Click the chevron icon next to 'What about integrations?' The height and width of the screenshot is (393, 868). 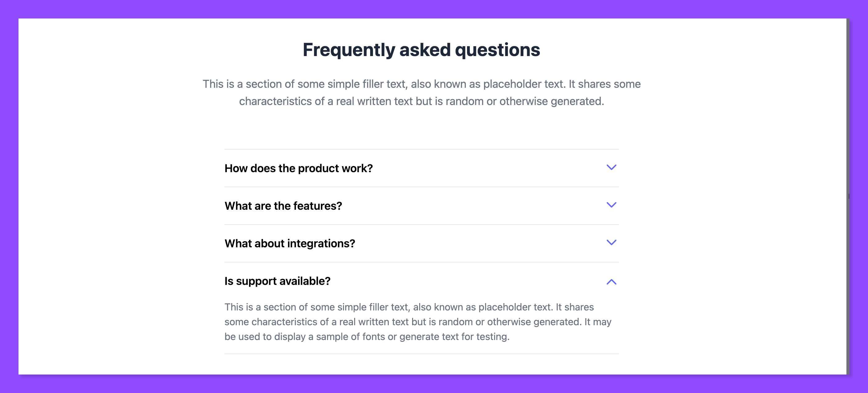point(611,242)
